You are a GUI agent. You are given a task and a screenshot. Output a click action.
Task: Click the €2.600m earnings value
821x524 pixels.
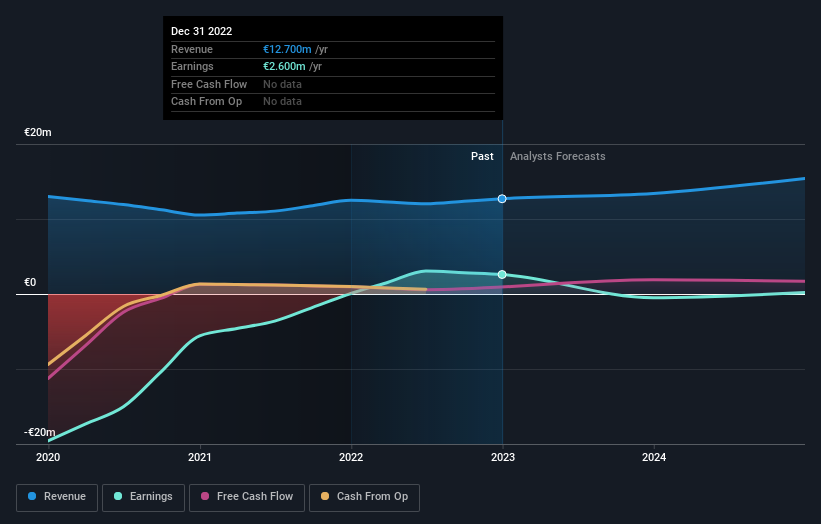click(284, 66)
